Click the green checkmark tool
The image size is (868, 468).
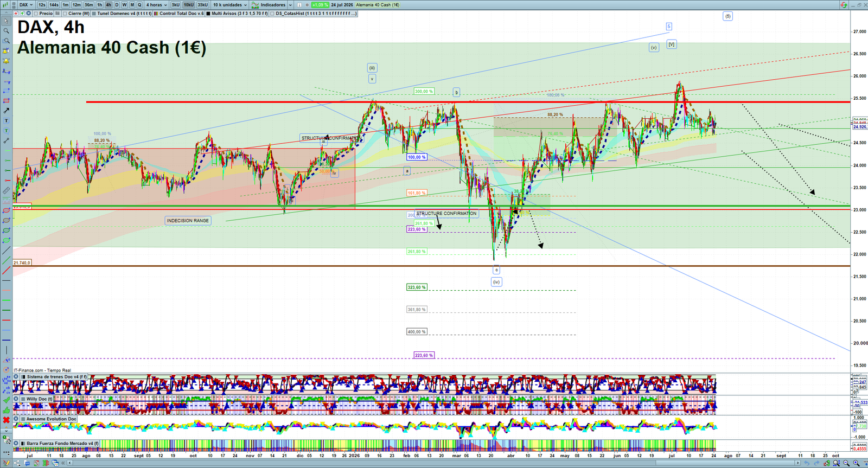click(7, 401)
